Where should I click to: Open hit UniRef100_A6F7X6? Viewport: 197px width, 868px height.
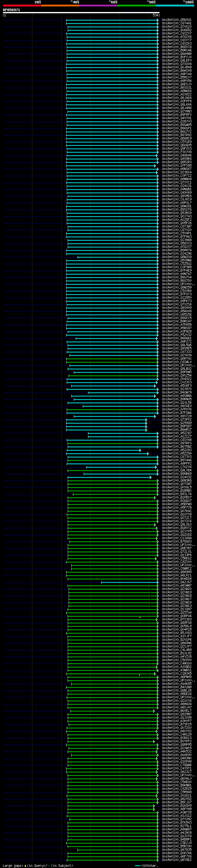(176, 856)
